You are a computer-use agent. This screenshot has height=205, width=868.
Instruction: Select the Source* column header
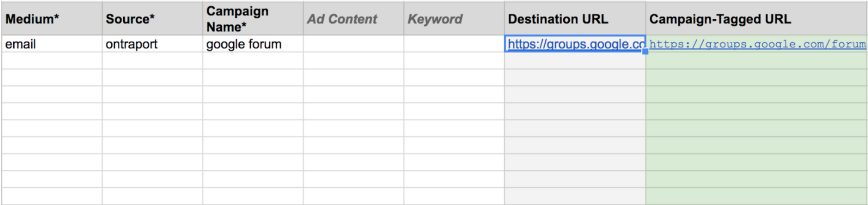tap(152, 18)
